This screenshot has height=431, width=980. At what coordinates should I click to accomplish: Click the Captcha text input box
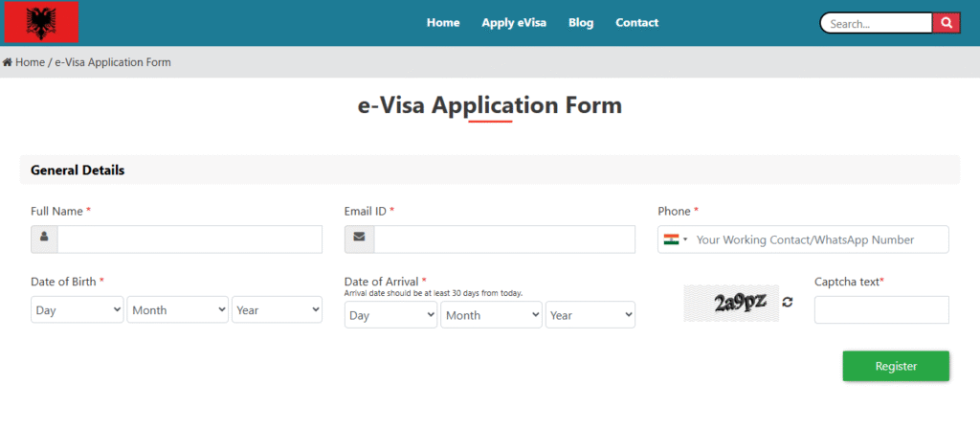(x=881, y=310)
